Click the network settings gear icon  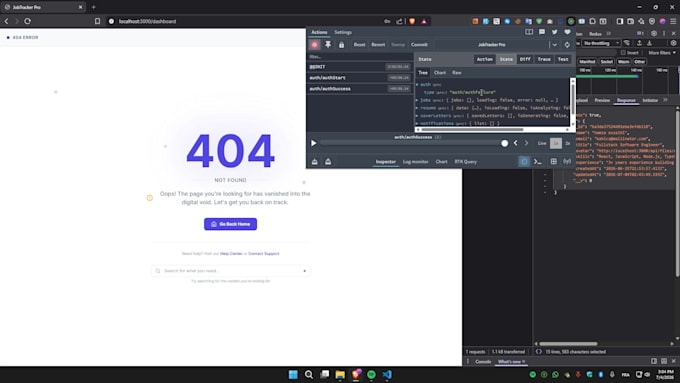[673, 43]
